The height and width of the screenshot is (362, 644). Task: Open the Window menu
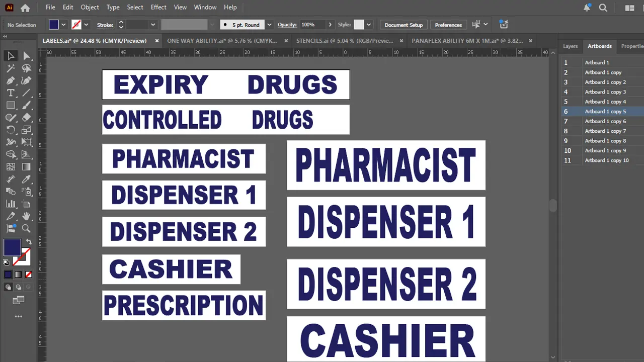coord(205,7)
